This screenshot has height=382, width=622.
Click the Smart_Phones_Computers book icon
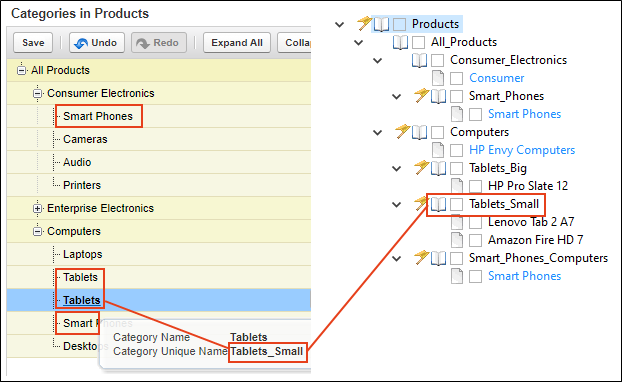click(438, 258)
